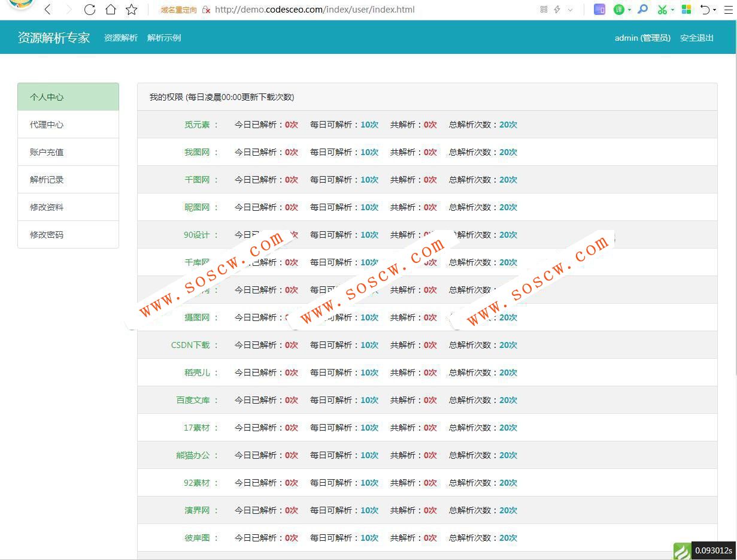The height and width of the screenshot is (560, 737).
Task: Go back with the browser back arrow
Action: click(48, 10)
